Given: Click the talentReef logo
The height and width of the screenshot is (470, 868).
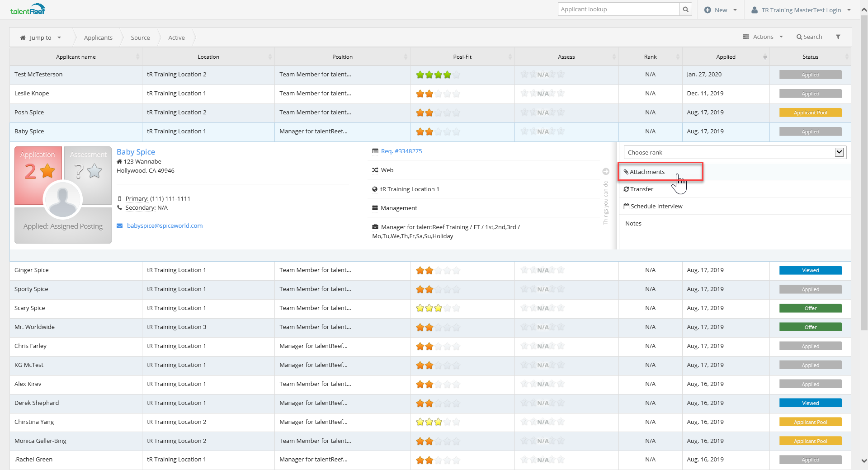Looking at the screenshot, I should (x=28, y=9).
